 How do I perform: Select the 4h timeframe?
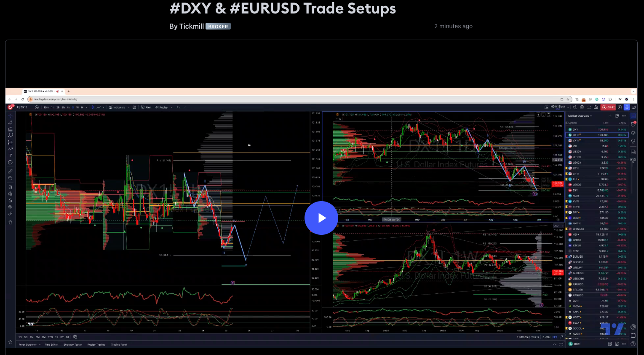[x=68, y=107]
